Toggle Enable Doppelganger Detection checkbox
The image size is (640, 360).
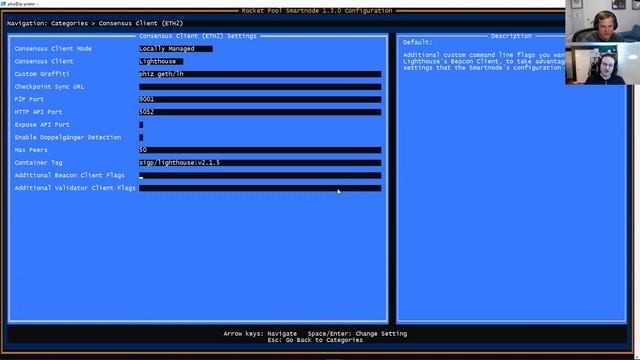pyautogui.click(x=141, y=137)
